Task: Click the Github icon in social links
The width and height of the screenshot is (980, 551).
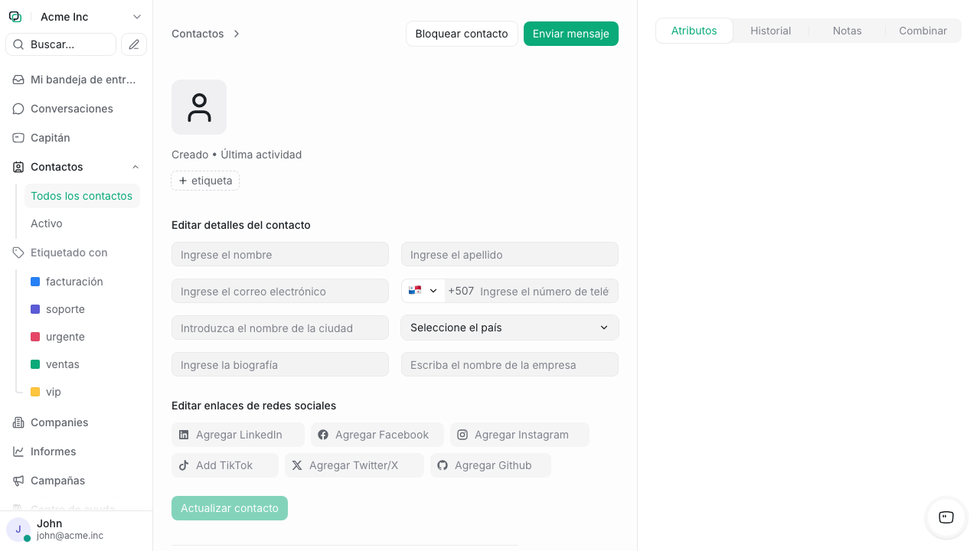Action: 442,465
